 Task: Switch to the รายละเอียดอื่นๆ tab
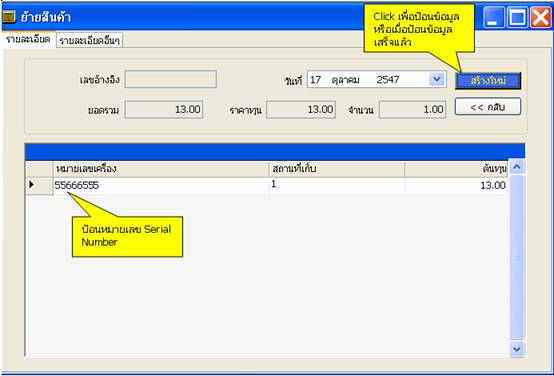pos(89,40)
